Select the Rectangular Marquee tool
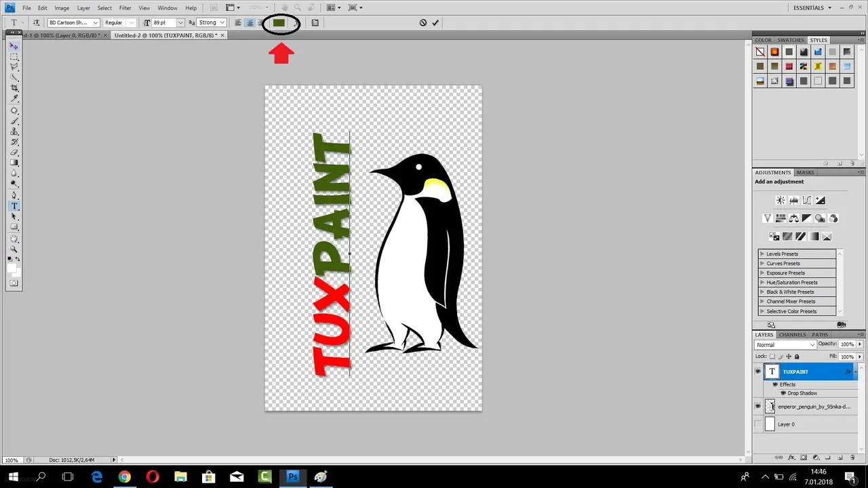The width and height of the screenshot is (868, 488). pyautogui.click(x=14, y=57)
